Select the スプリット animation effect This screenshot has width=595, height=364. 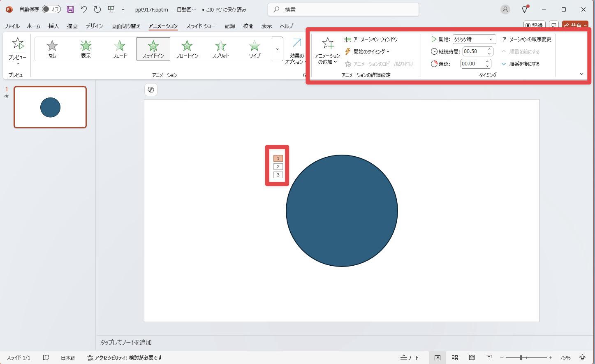point(221,49)
